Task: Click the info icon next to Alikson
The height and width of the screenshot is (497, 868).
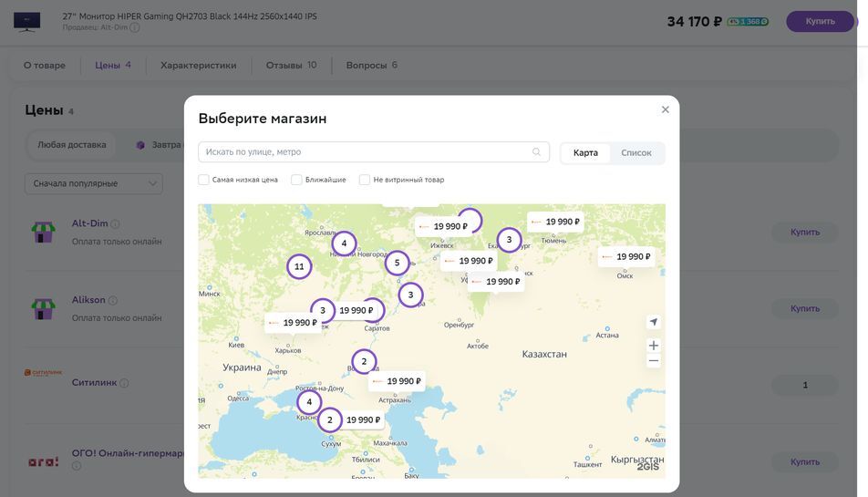Action: (113, 301)
